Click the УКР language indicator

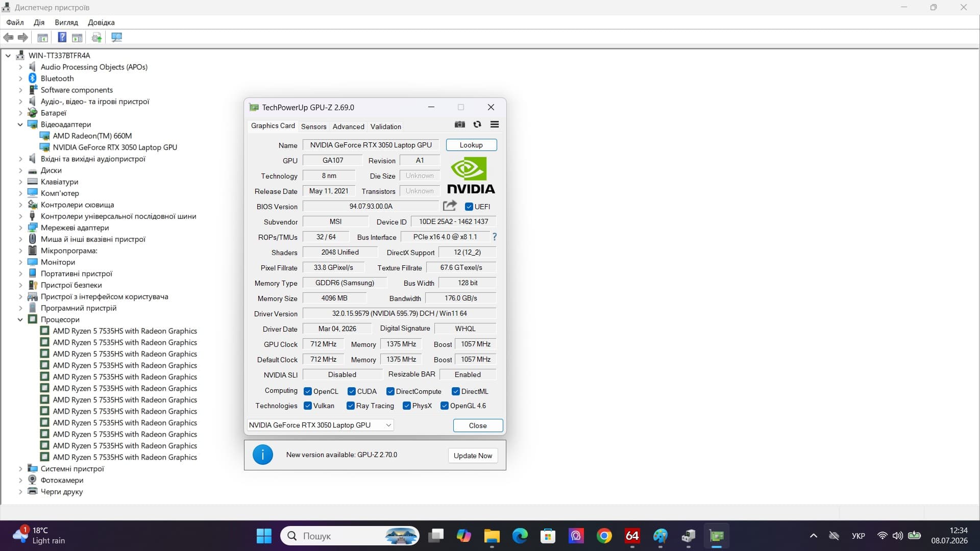click(858, 536)
